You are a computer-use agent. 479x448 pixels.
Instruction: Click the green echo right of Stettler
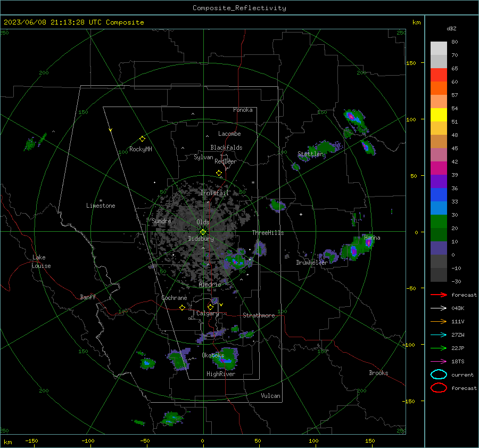tap(326, 147)
